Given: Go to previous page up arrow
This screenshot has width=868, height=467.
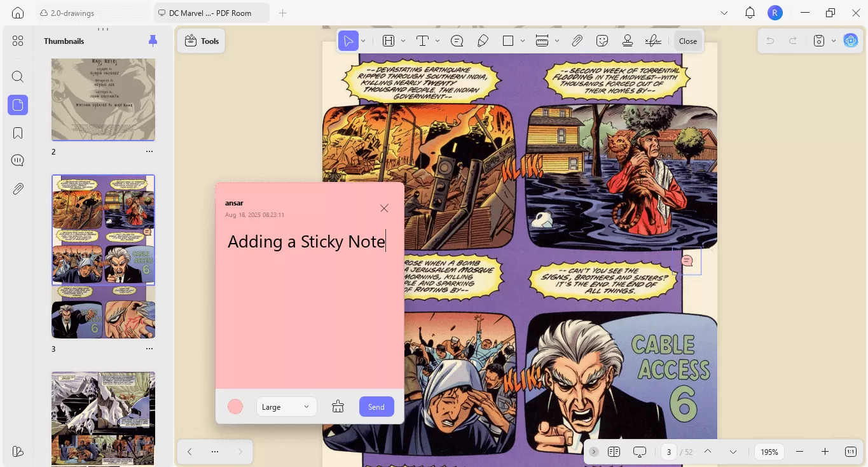Looking at the screenshot, I should point(707,452).
